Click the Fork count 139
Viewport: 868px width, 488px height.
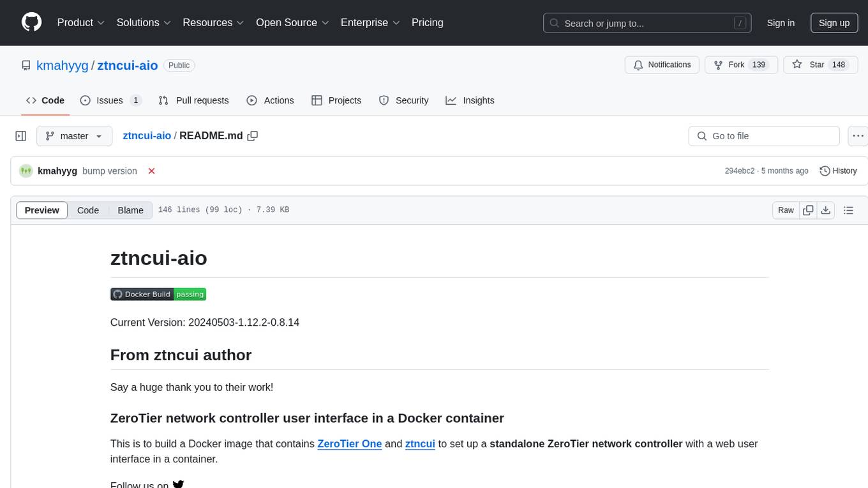(759, 65)
